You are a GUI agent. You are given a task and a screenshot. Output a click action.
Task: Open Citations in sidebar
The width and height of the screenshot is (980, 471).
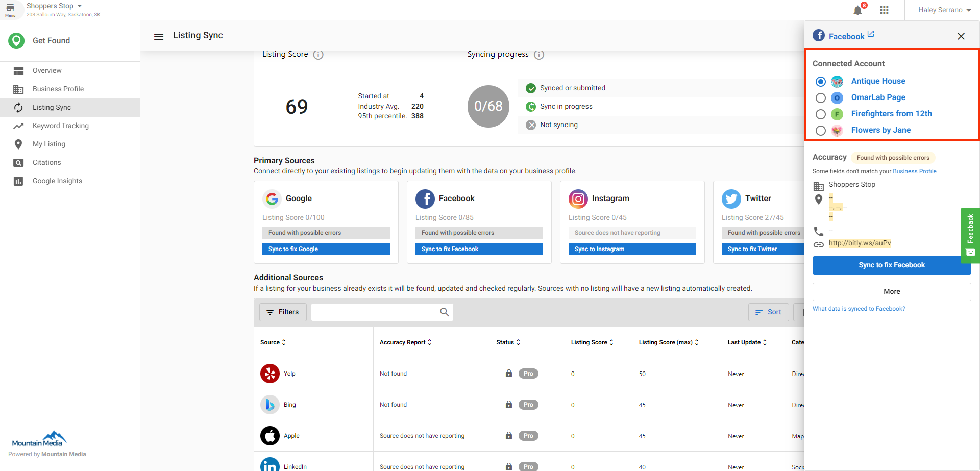pyautogui.click(x=70, y=163)
